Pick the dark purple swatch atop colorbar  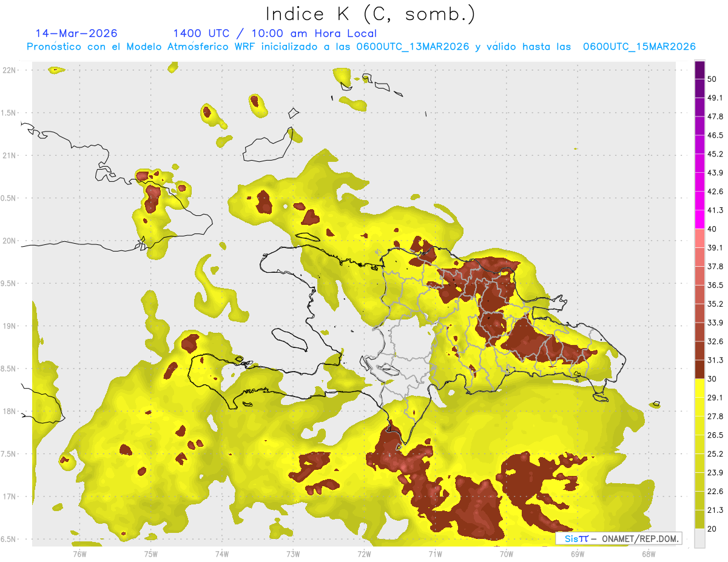click(x=699, y=70)
